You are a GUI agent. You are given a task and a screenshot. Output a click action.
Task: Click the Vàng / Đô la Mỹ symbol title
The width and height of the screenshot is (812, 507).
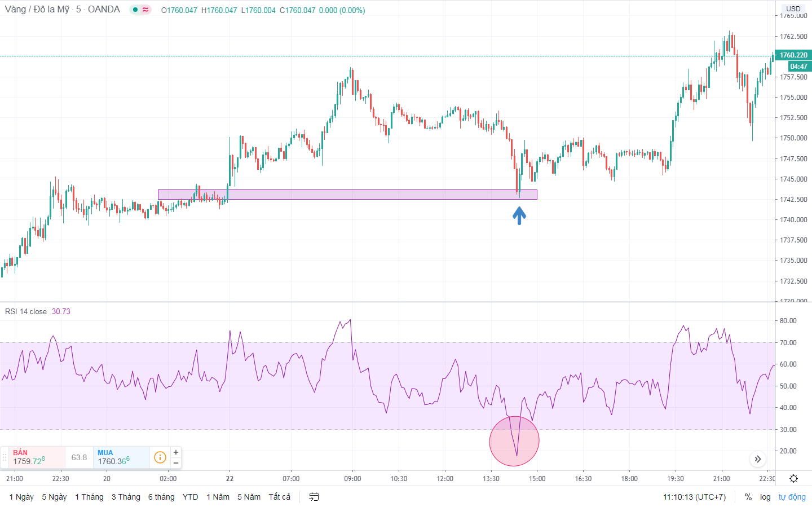(37, 10)
